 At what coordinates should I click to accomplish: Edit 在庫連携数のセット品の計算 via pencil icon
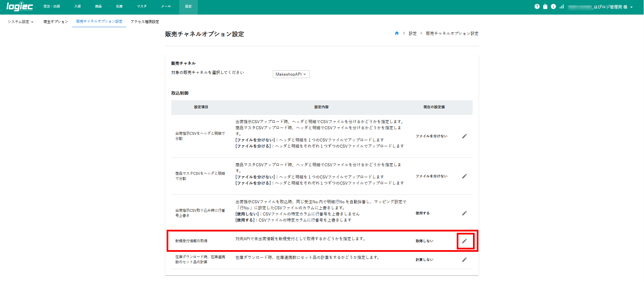465,260
